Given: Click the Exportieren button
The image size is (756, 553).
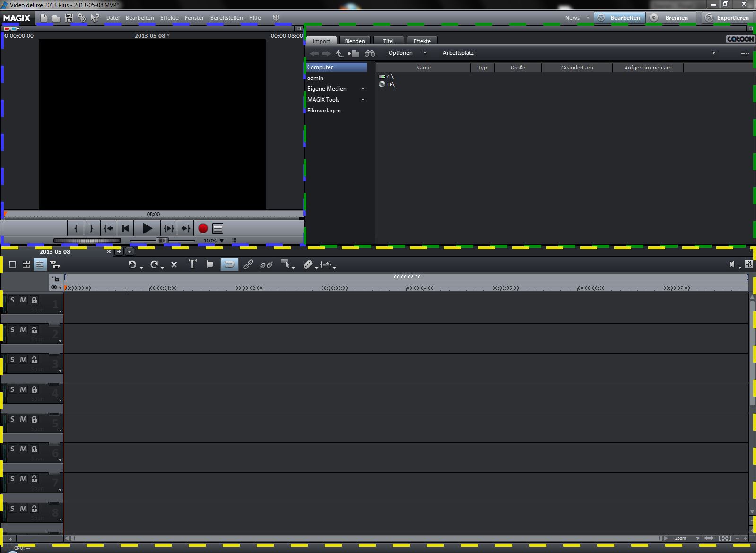Looking at the screenshot, I should 727,18.
